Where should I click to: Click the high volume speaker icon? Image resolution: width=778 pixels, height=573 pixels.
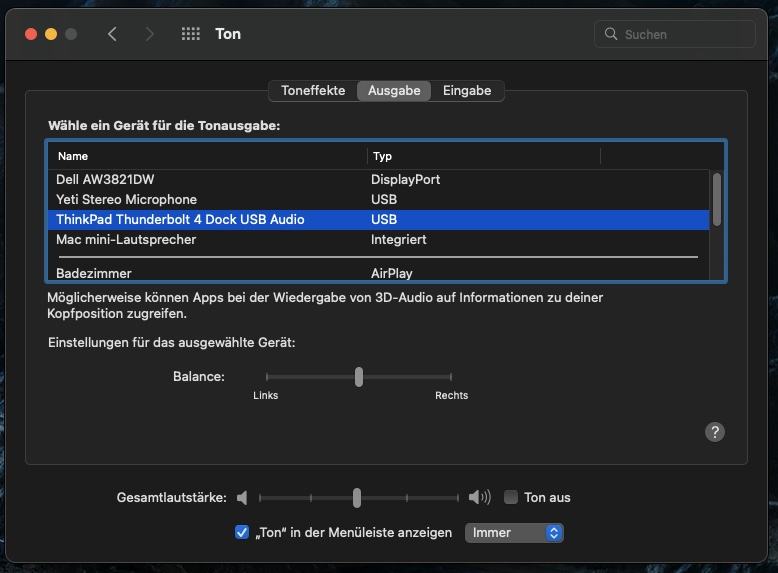480,498
